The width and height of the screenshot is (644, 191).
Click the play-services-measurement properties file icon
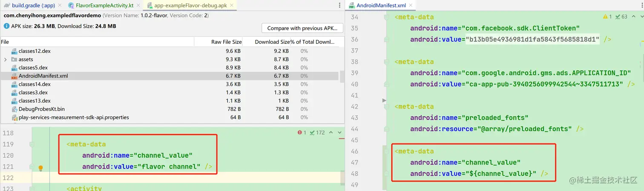tap(14, 117)
